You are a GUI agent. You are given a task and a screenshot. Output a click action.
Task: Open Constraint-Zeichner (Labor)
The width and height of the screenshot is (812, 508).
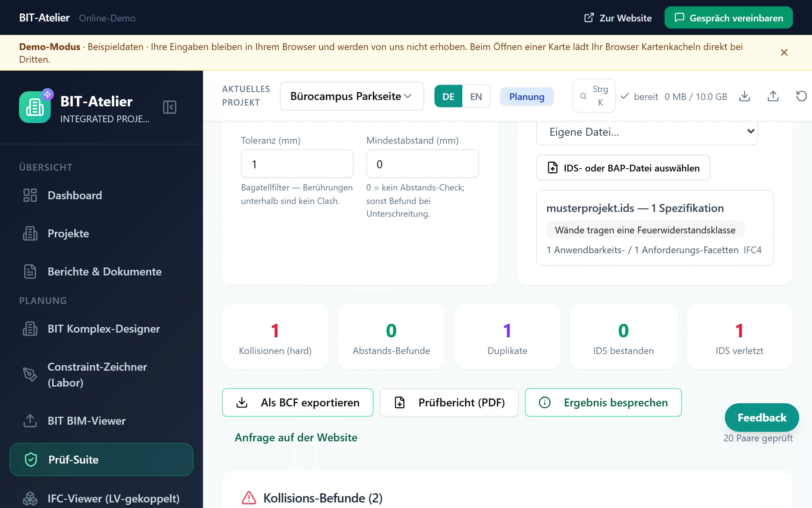click(101, 375)
